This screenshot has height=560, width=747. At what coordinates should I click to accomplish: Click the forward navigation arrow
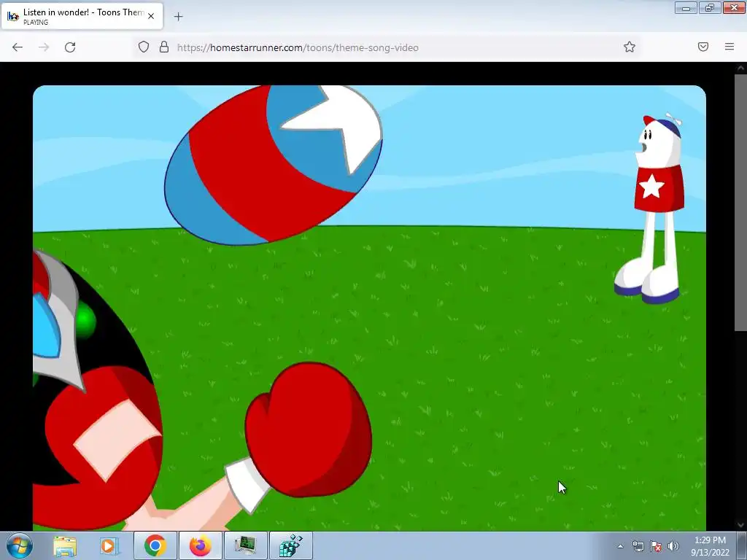pyautogui.click(x=44, y=47)
